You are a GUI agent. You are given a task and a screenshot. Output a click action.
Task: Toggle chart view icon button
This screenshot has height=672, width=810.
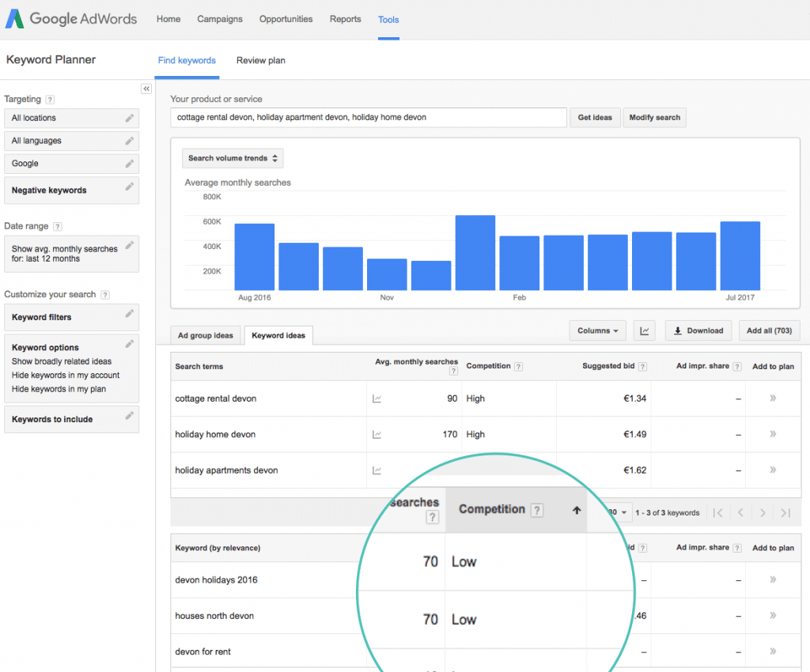tap(644, 330)
